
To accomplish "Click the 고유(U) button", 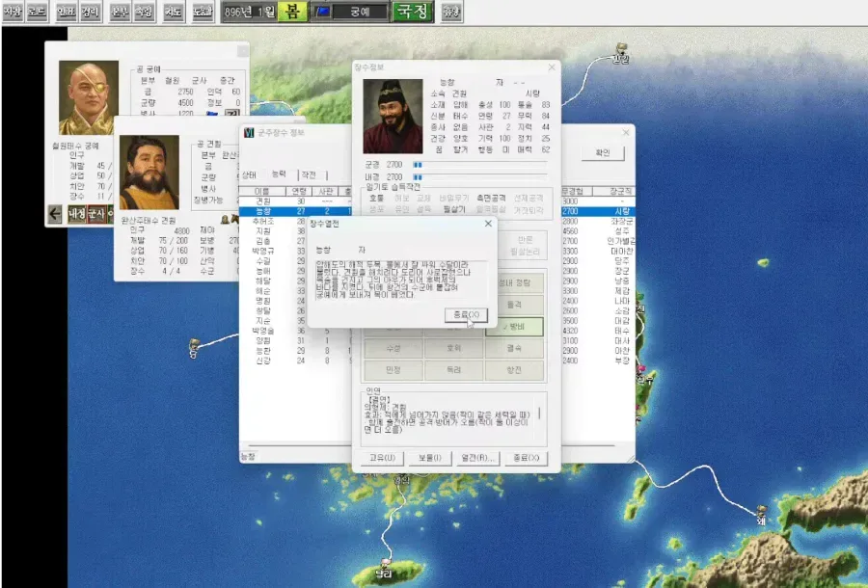I will tap(383, 458).
